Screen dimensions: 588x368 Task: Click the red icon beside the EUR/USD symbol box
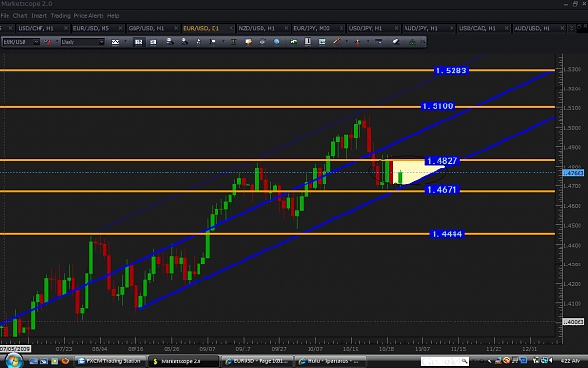click(48, 42)
